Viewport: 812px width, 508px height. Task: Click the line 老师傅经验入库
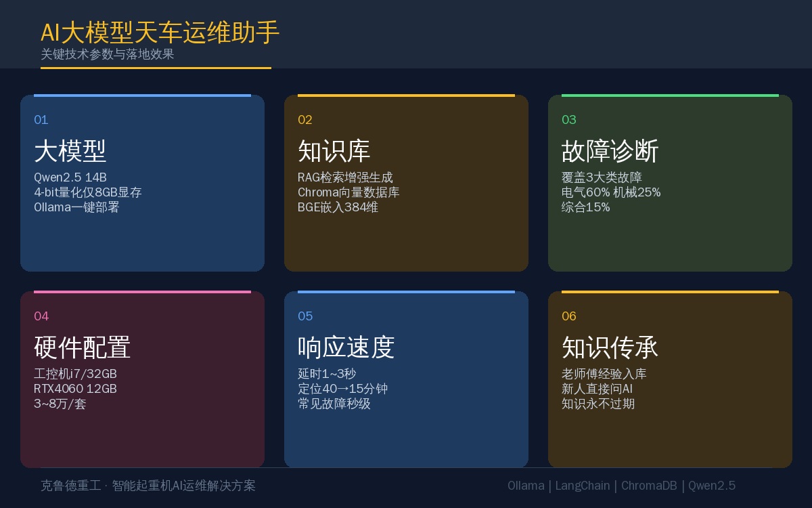tap(604, 374)
